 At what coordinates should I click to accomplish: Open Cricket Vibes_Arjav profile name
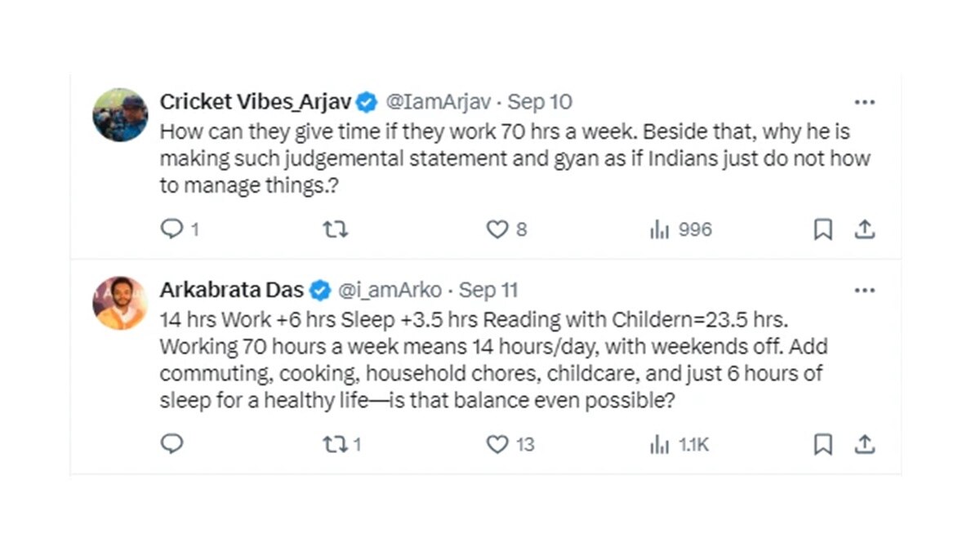[x=255, y=102]
